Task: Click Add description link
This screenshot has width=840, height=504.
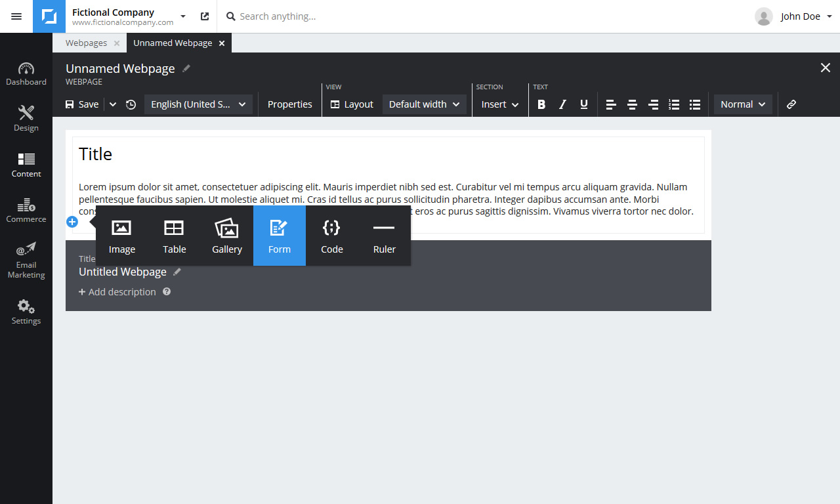Action: coord(117,292)
